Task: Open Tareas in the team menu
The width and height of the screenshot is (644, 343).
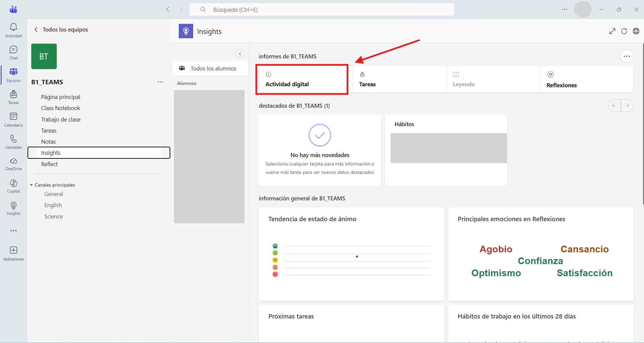Action: (49, 131)
